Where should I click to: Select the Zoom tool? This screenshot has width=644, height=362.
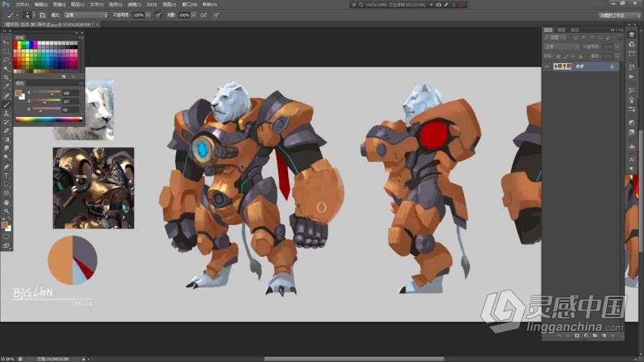[x=6, y=211]
